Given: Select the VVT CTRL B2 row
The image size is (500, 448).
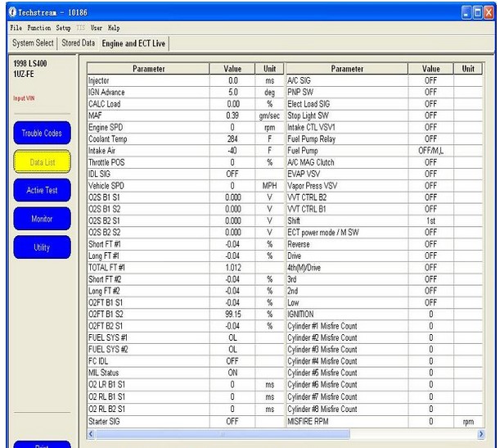Looking at the screenshot, I should (x=384, y=197).
